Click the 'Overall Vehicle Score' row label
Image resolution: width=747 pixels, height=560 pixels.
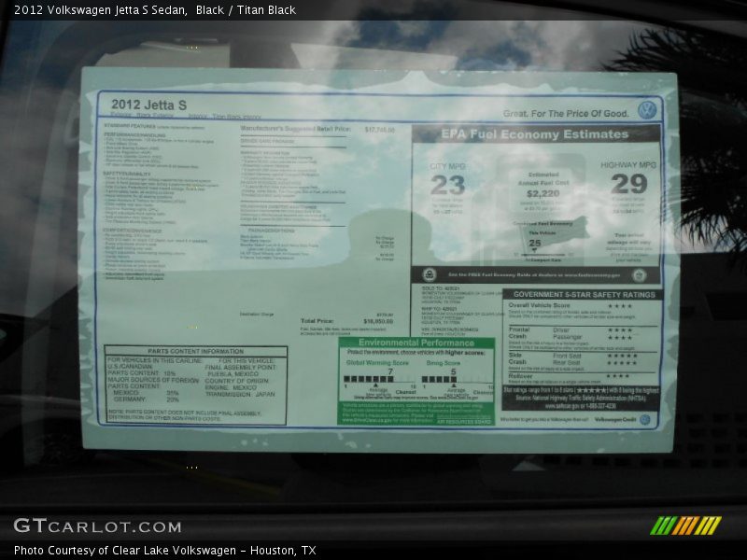click(539, 305)
